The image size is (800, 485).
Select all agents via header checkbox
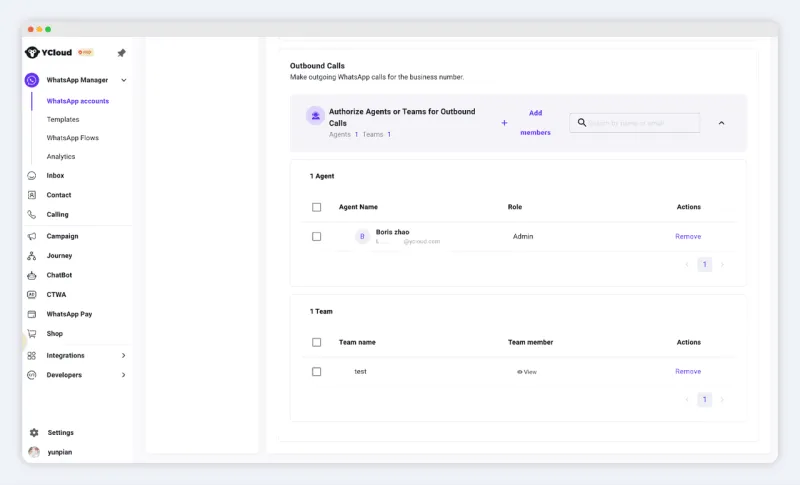[x=317, y=207]
